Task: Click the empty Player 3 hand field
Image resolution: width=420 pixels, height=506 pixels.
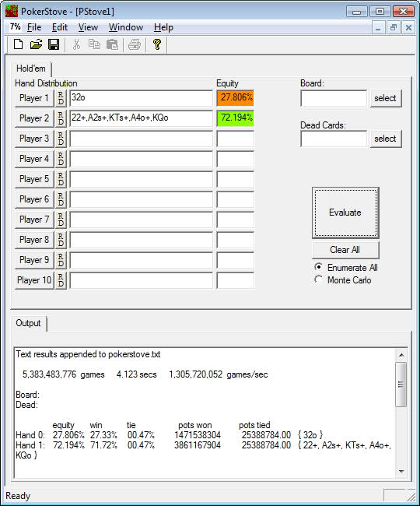Action: [x=142, y=139]
